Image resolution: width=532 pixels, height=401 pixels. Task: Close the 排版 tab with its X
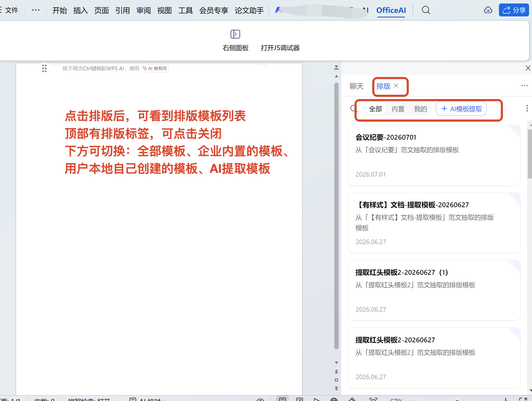coord(396,86)
